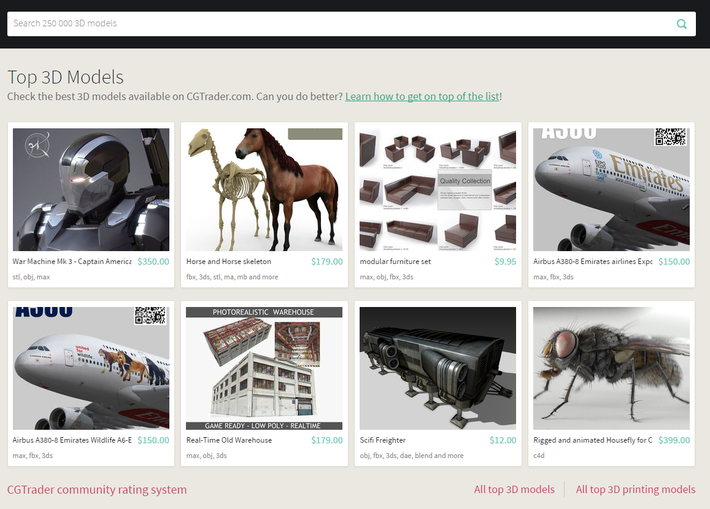The image size is (710, 509).
Task: Open the Airbus A380 Emirates Wildlife thumbnail
Action: [x=91, y=368]
